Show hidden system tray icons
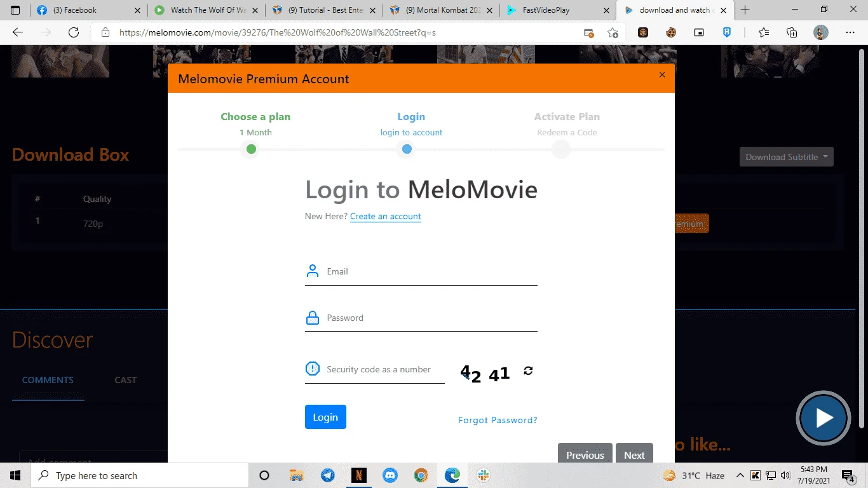Viewport: 868px width, 488px height. click(740, 475)
